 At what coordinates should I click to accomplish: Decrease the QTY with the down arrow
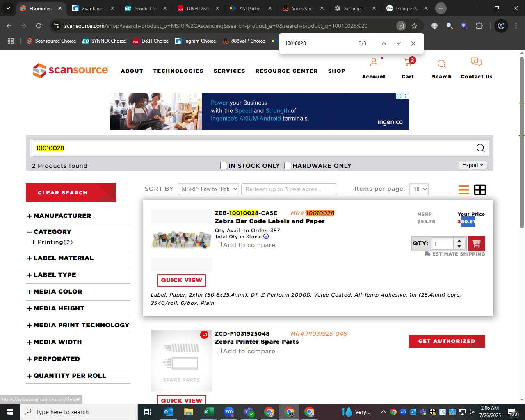[459, 246]
